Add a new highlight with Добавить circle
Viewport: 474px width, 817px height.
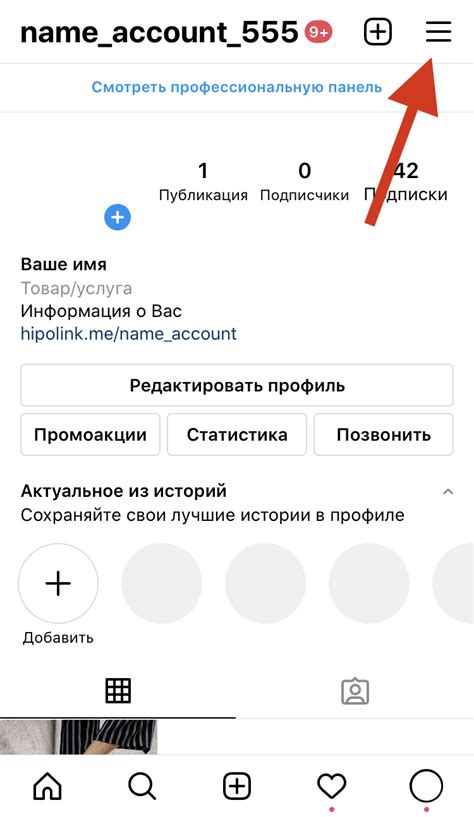tap(58, 583)
